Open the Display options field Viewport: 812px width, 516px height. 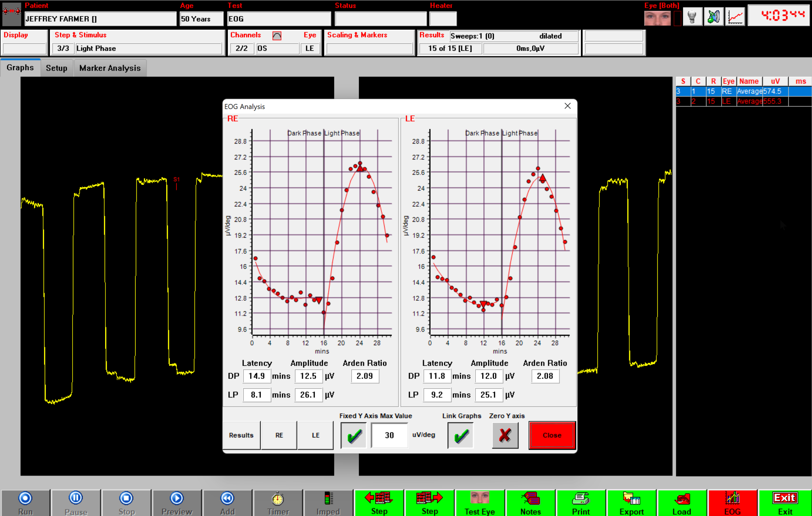[24, 48]
